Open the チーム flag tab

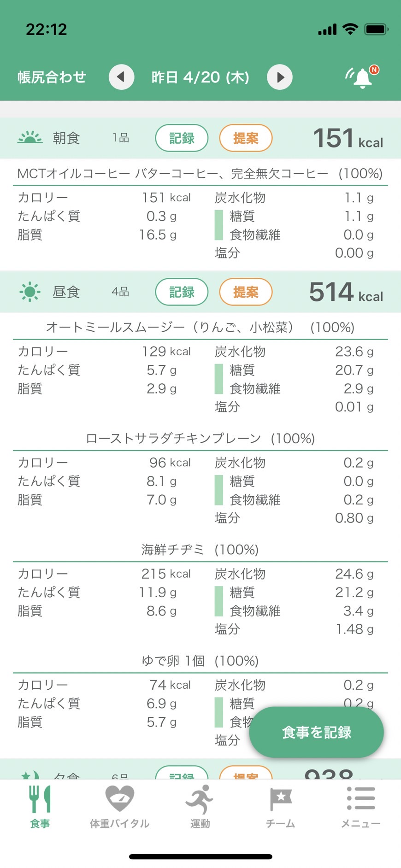(x=280, y=807)
